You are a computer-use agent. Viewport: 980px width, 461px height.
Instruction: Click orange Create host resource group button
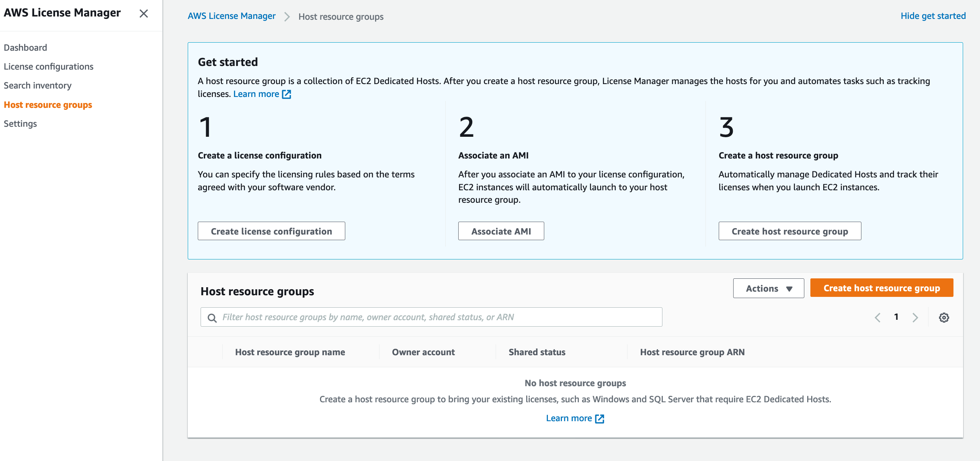point(882,288)
